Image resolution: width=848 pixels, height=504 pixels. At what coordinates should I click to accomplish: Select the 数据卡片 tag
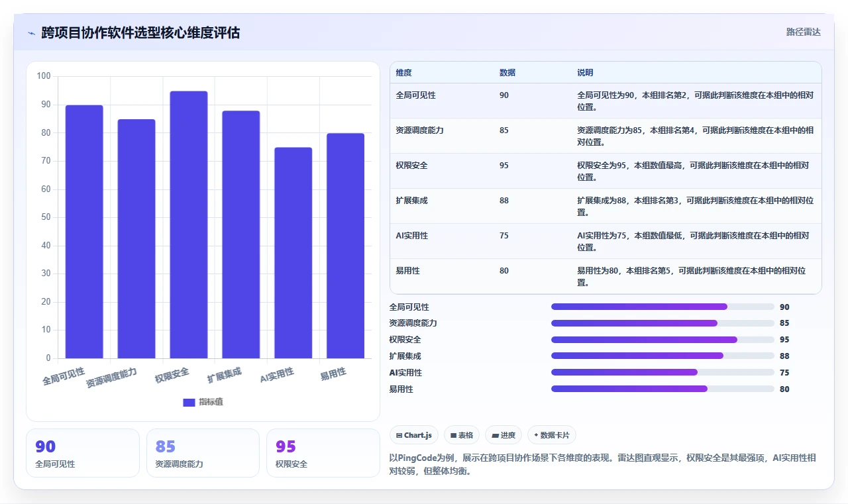(552, 435)
